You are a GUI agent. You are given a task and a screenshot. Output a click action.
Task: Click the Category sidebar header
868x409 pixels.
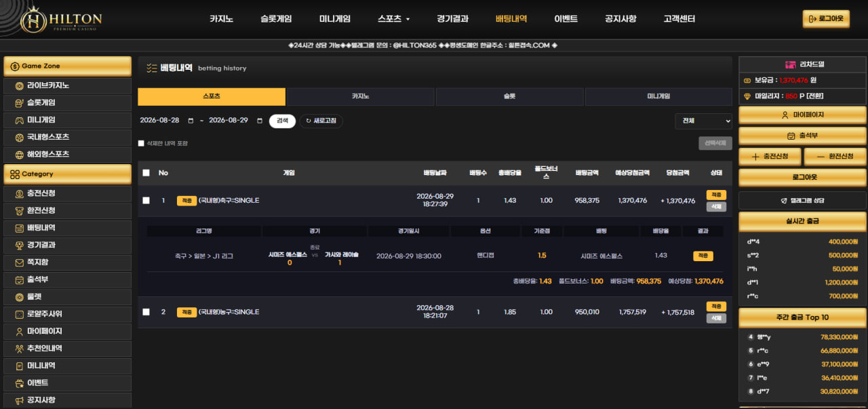67,174
